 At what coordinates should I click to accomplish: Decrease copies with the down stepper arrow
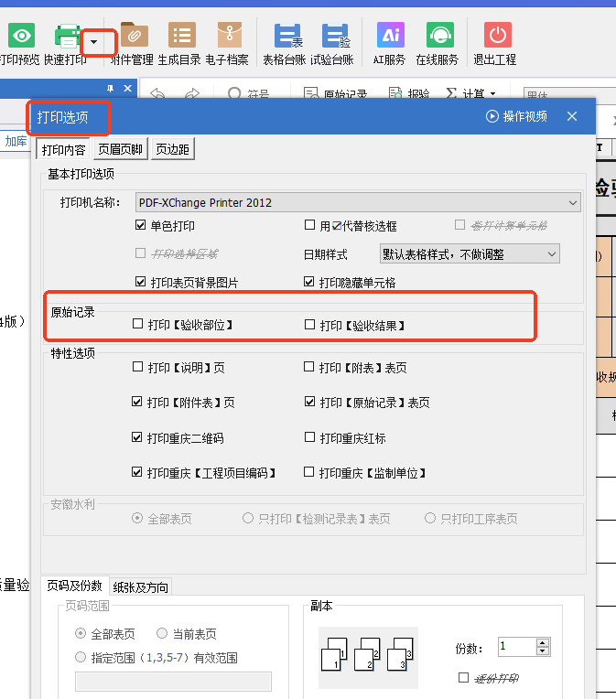pos(543,651)
